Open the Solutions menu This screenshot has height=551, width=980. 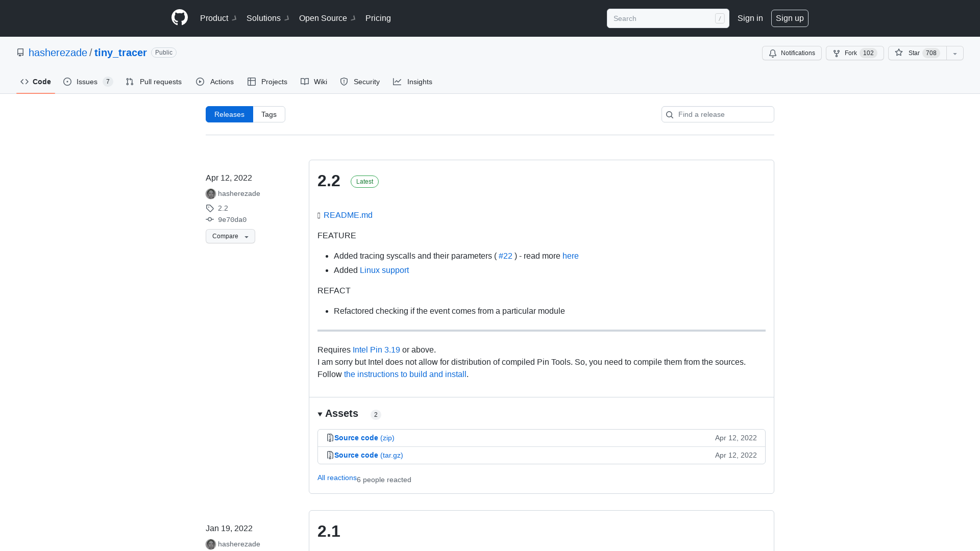tap(267, 18)
